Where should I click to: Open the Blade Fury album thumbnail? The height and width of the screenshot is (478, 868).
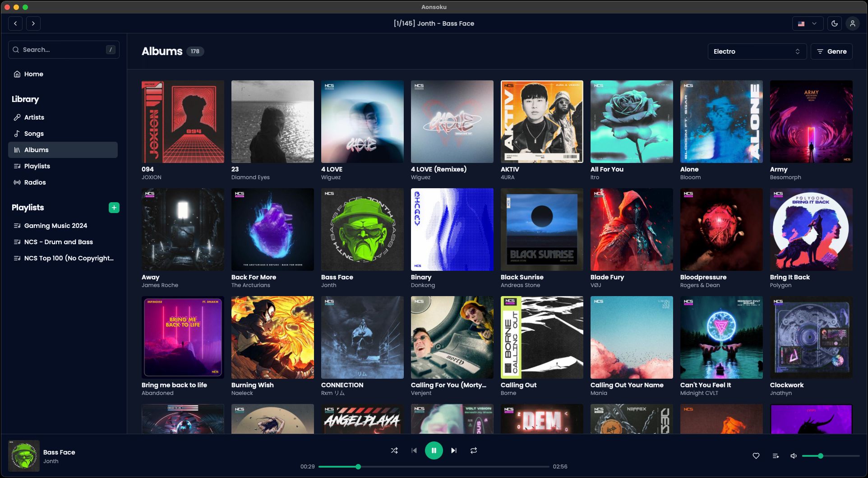coord(631,229)
